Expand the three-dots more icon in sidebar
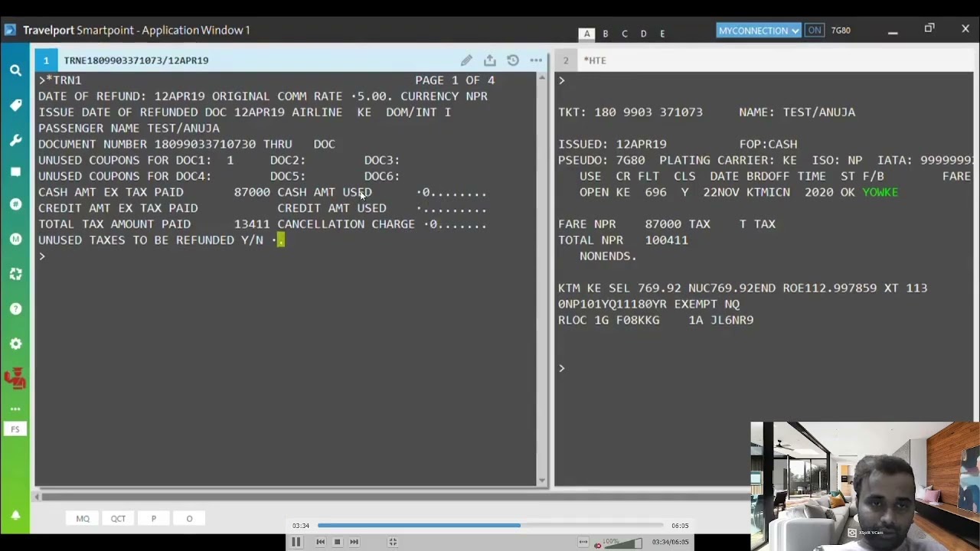980x551 pixels. point(15,409)
